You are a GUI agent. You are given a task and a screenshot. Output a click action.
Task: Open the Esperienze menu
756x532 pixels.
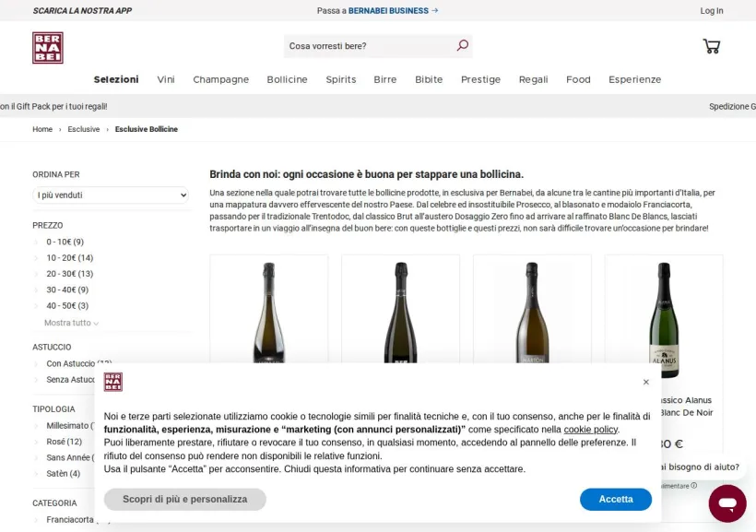[x=634, y=79]
